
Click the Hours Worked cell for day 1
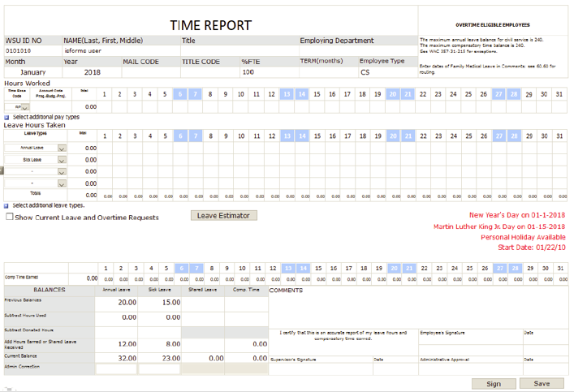(x=103, y=106)
